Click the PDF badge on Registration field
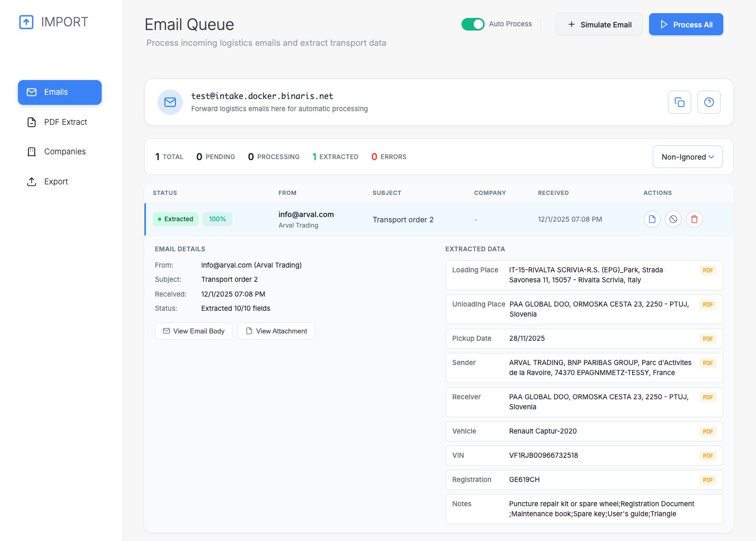This screenshot has height=541, width=756. coord(708,480)
